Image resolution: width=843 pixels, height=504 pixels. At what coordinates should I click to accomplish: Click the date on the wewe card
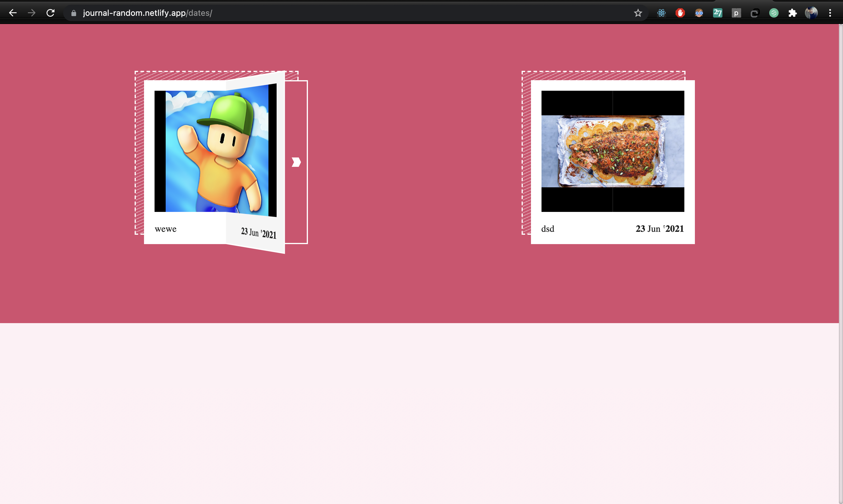tap(258, 233)
